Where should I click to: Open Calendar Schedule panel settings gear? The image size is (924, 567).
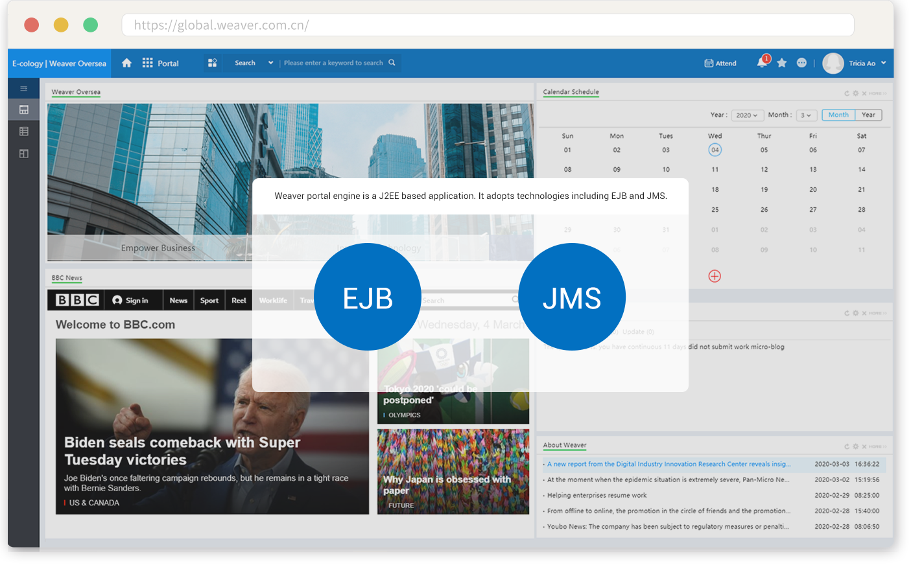tap(856, 93)
